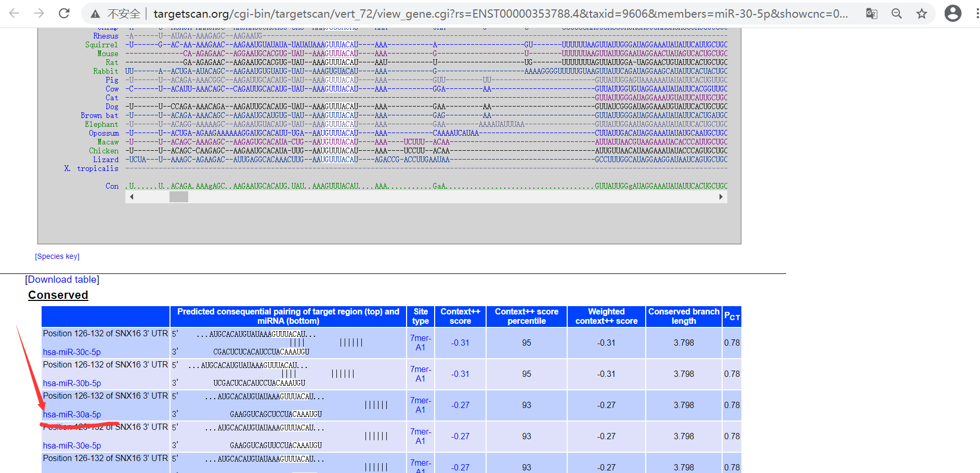Select the Opossum species label
The image size is (980, 473).
(103, 133)
